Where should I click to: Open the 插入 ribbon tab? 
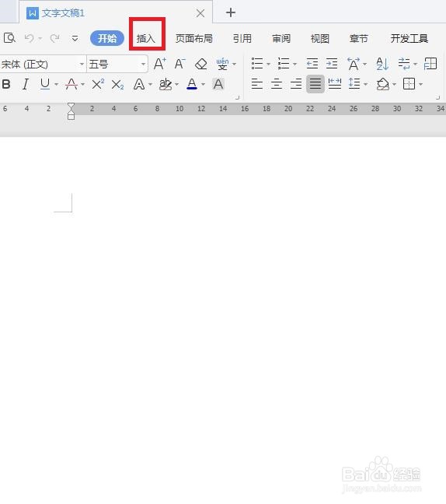pos(146,38)
